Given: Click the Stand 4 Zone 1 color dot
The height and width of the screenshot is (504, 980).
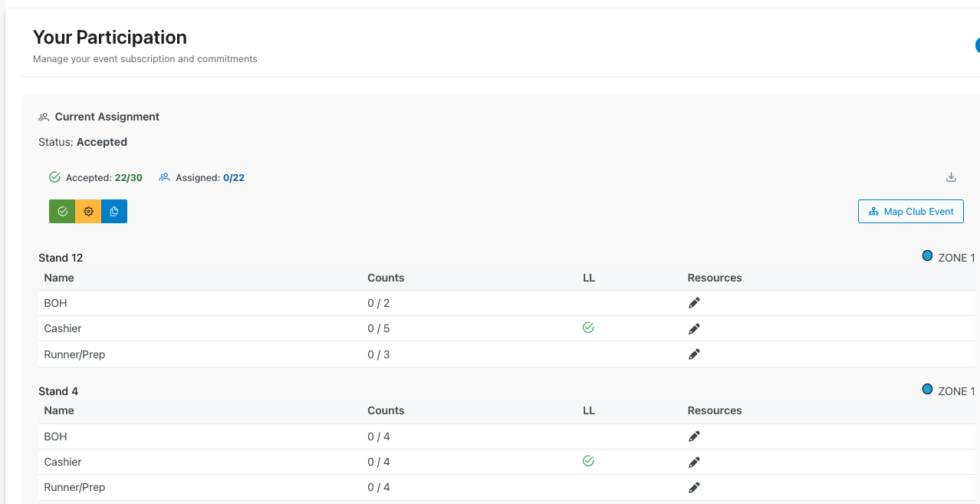Looking at the screenshot, I should click(927, 390).
